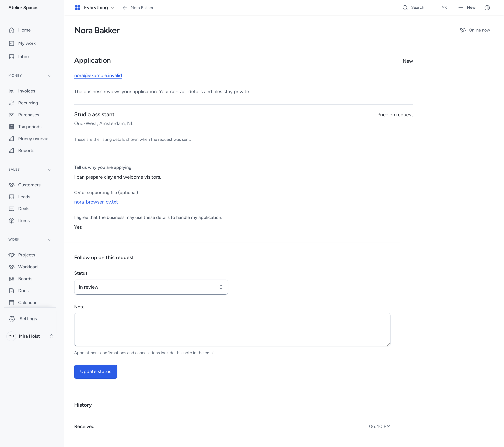The image size is (504, 447).
Task: Open the Status dropdown set to In review
Action: (151, 287)
